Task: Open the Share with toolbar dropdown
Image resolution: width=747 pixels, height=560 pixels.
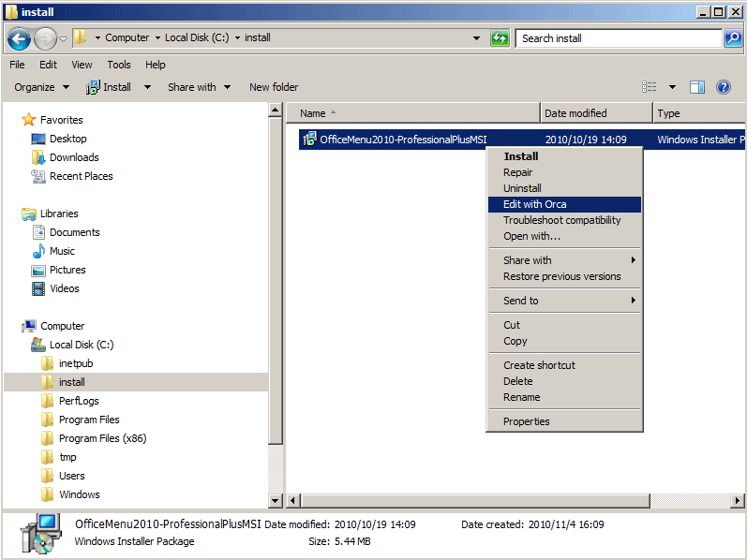Action: [x=199, y=87]
